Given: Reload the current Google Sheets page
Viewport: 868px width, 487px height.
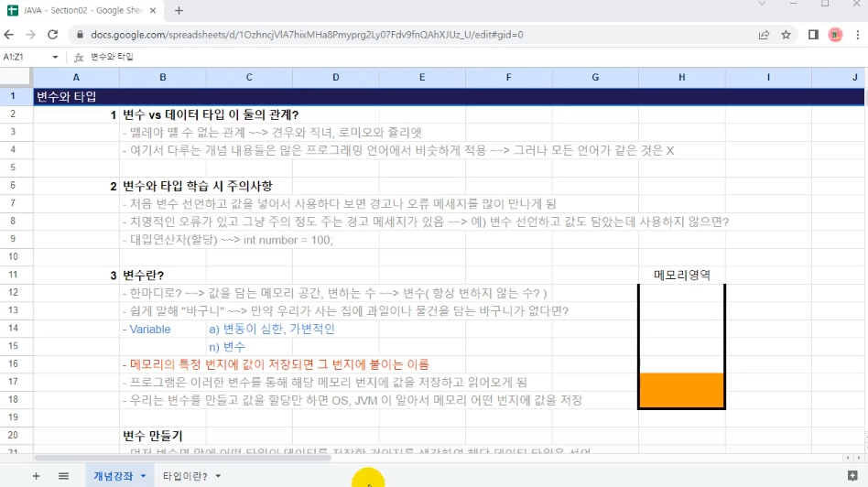Looking at the screenshot, I should [55, 35].
